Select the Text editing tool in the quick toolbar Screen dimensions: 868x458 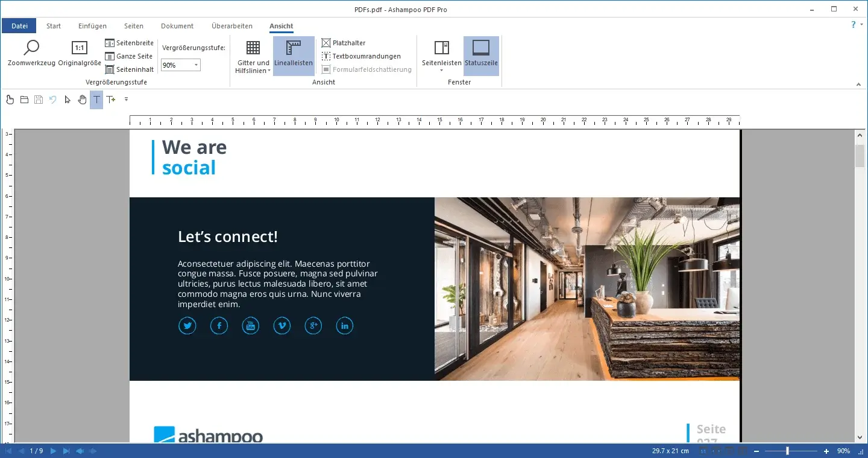[96, 100]
